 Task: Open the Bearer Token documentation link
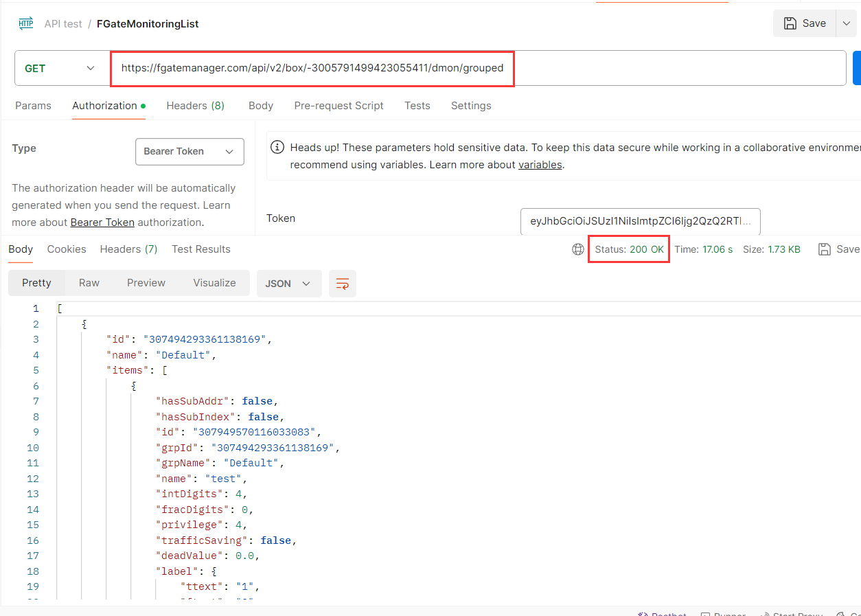click(x=102, y=223)
